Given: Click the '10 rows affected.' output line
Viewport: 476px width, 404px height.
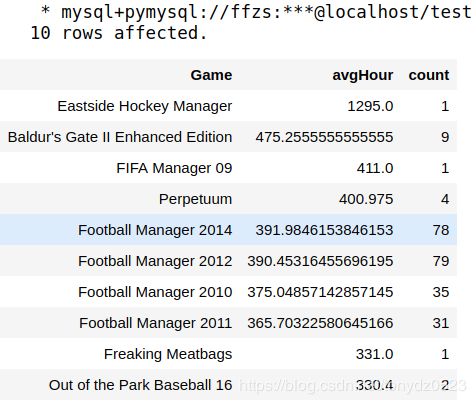Looking at the screenshot, I should 119,33.
